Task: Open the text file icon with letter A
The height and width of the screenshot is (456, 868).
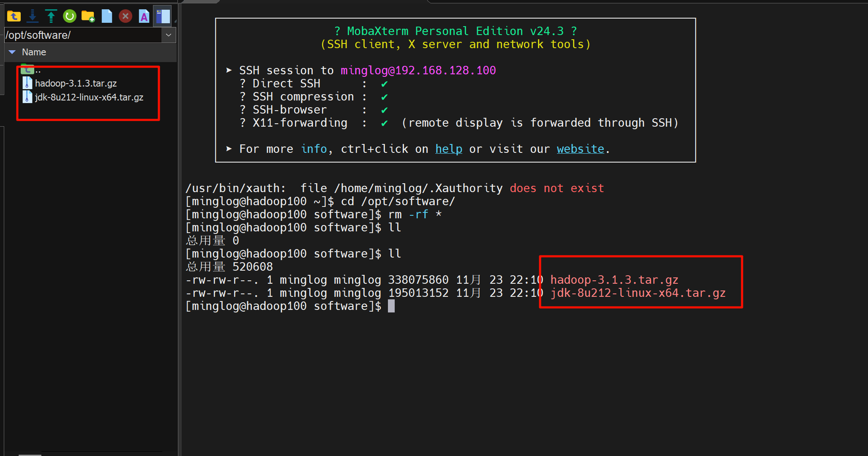Action: 144,16
